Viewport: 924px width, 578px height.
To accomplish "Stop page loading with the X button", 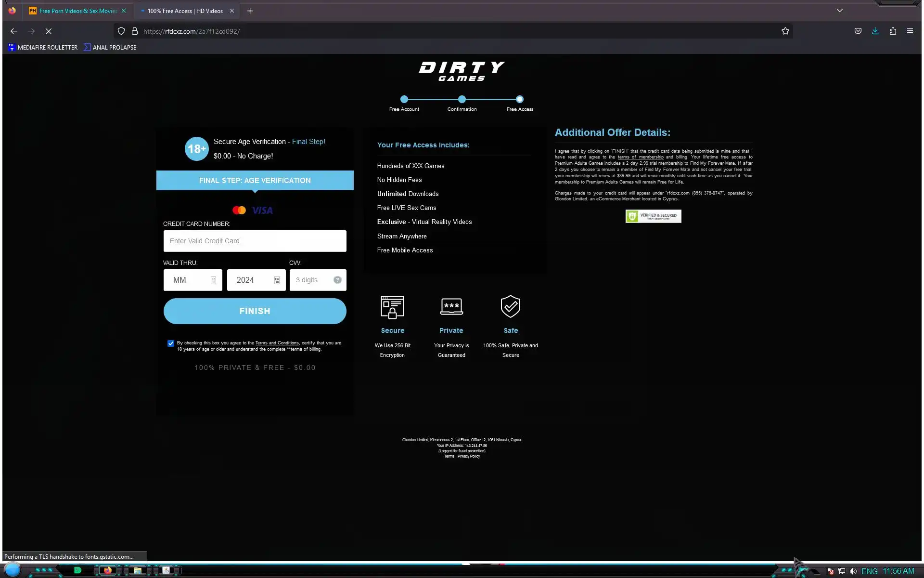I will pos(49,31).
